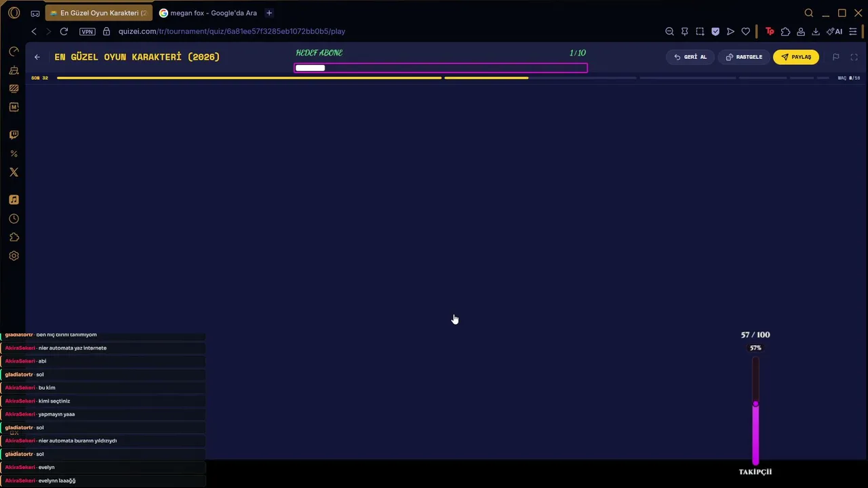Screen dimensions: 868x488
Task: Go back with the browser back arrow
Action: pyautogui.click(x=34, y=31)
